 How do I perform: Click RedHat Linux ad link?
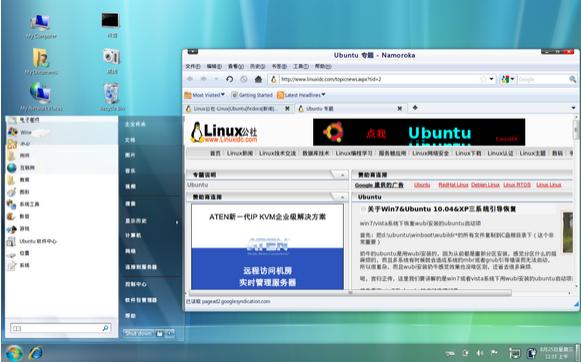[454, 185]
